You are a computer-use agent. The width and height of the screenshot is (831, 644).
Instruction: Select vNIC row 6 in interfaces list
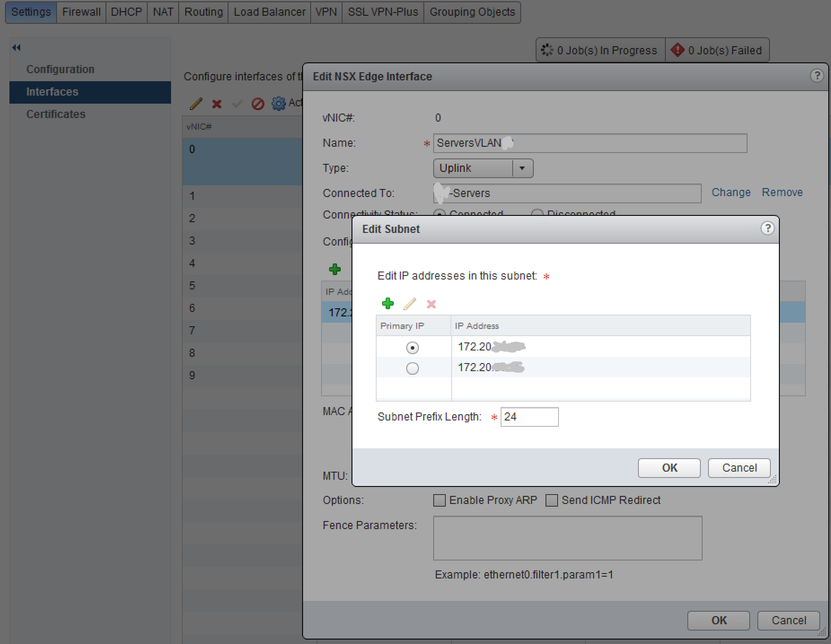point(242,308)
